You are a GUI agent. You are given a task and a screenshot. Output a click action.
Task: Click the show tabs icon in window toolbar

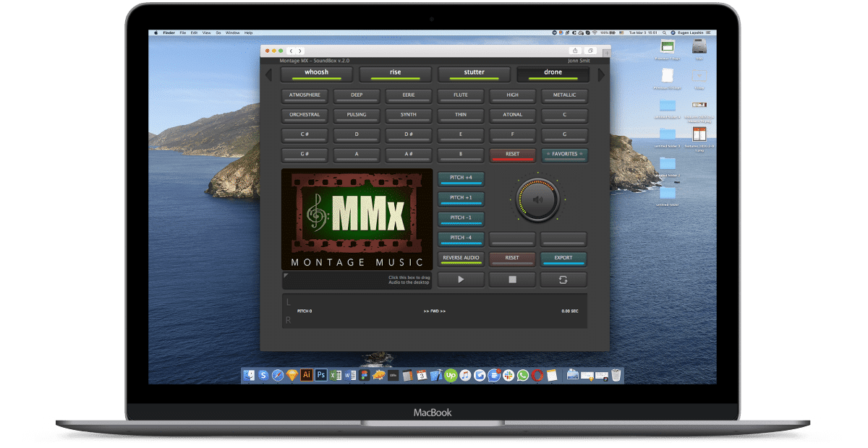[591, 51]
